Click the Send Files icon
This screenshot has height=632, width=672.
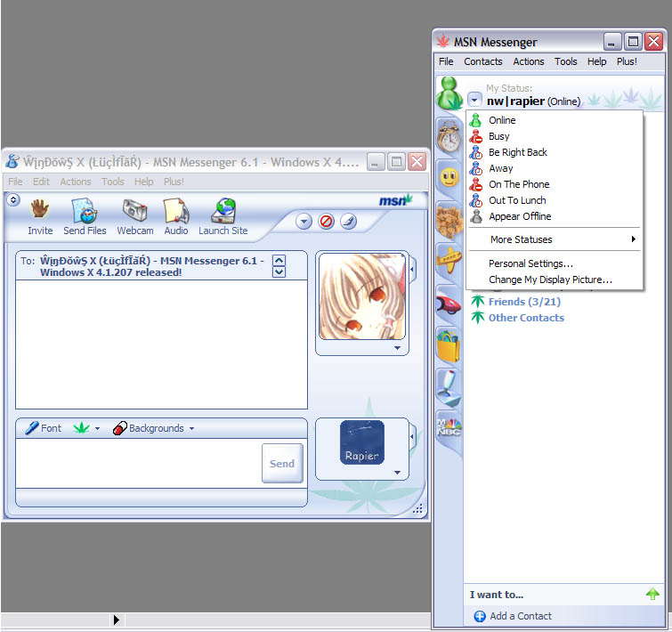tap(85, 210)
